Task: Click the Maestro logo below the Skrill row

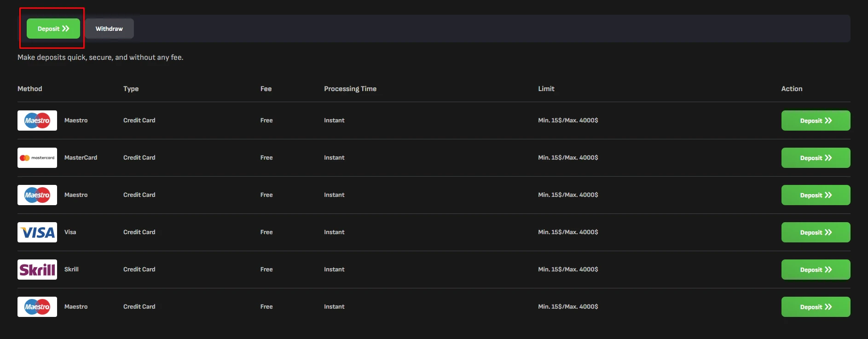Action: coord(37,307)
